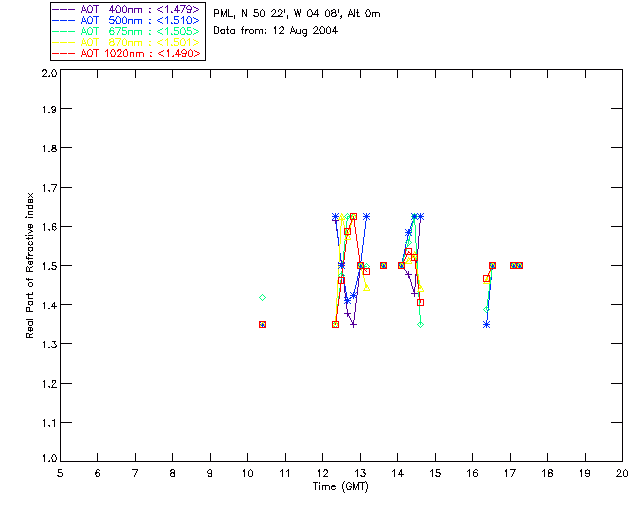Click the green diamond at 1.35 around 14:35

coord(420,325)
